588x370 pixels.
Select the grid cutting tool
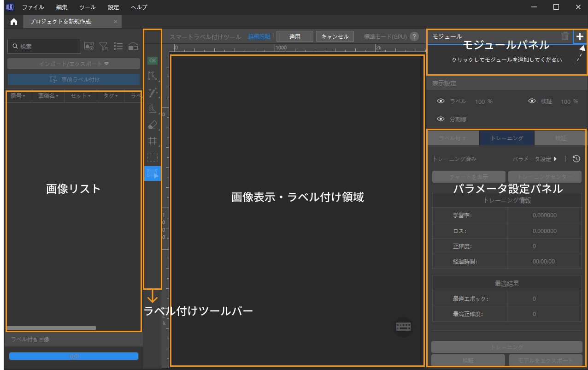tap(153, 141)
